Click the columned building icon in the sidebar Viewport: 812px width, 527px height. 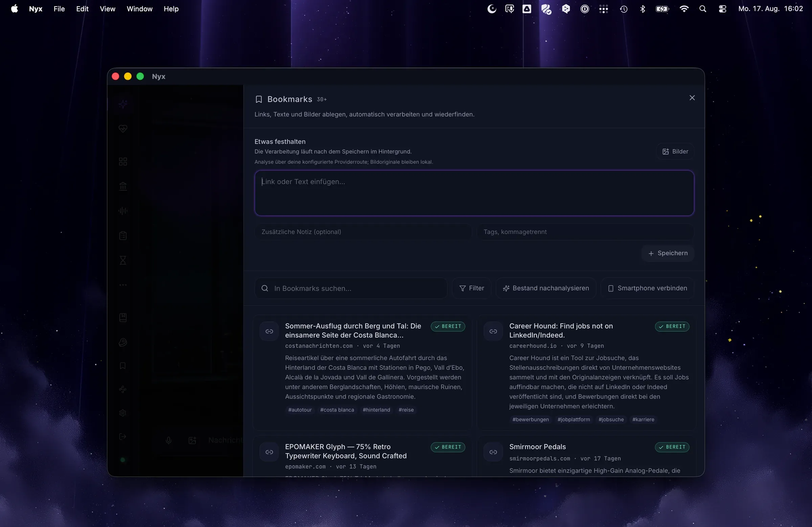(x=123, y=186)
